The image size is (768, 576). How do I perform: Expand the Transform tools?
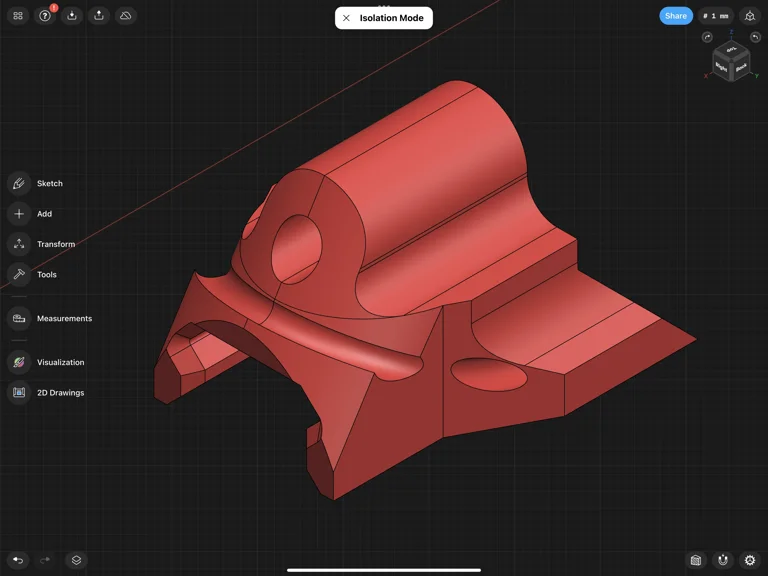pos(19,244)
